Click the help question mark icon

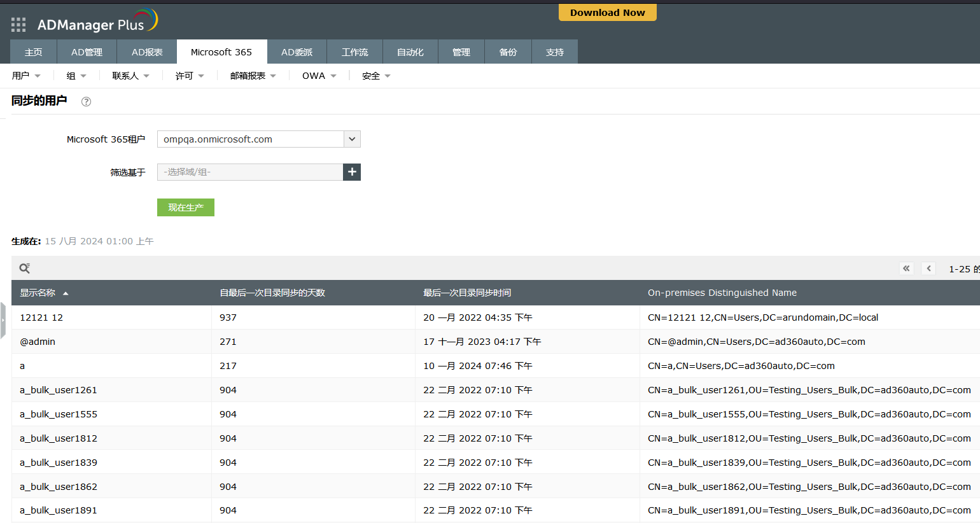(x=87, y=102)
